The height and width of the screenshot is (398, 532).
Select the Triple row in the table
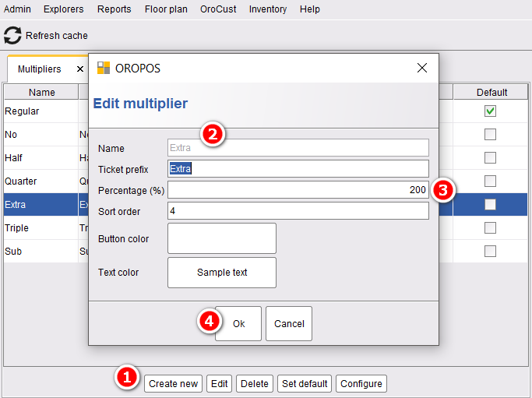click(x=41, y=228)
